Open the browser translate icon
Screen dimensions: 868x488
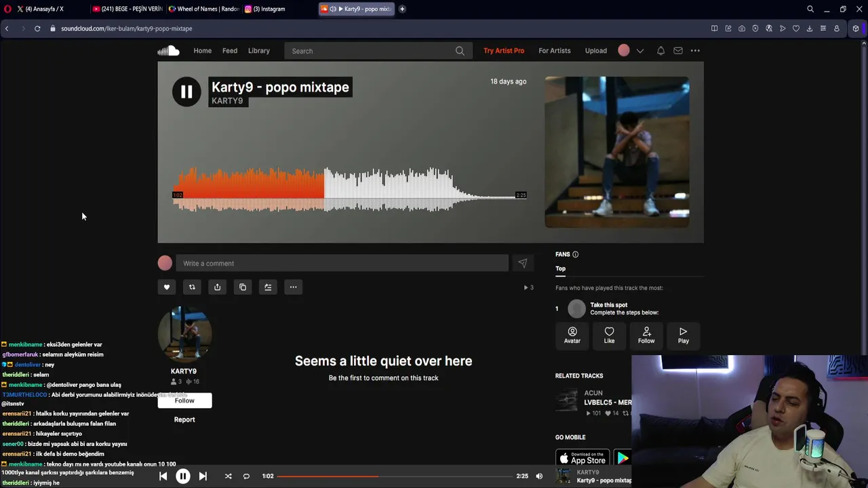tap(769, 28)
